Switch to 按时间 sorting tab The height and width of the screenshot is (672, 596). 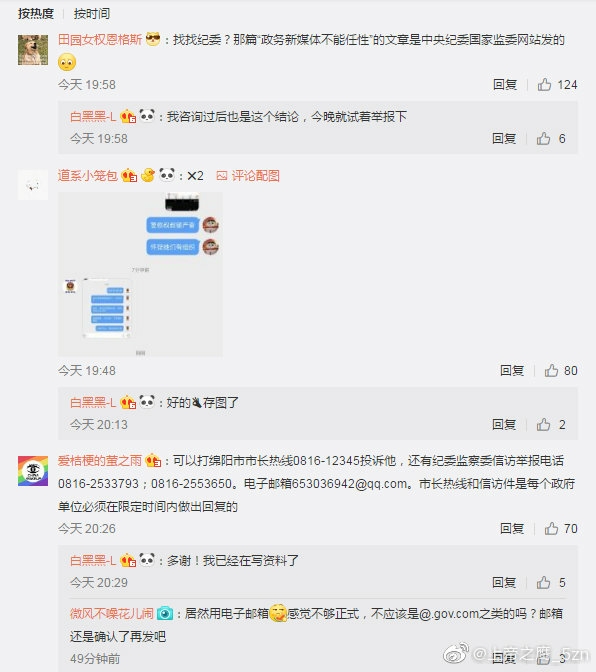[x=92, y=14]
